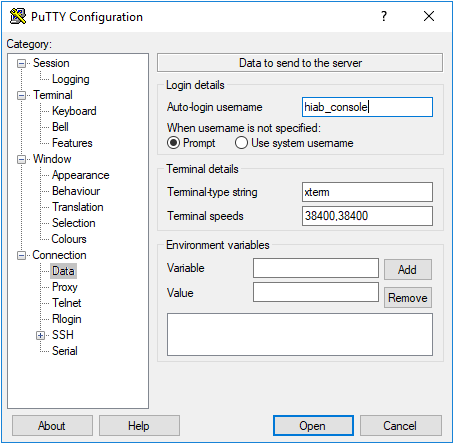
Task: Click the Auto-login username field
Action: click(367, 107)
